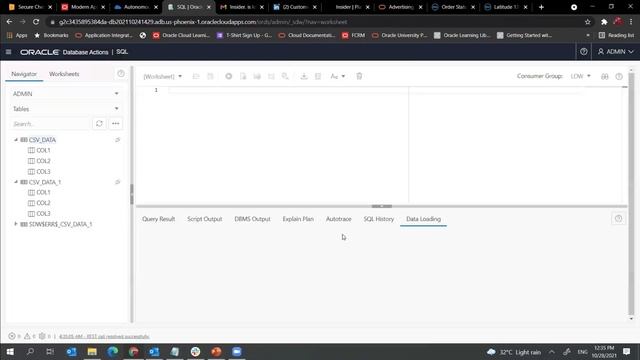Click the Autotrace toolbar icon
Screen dimensions: 640x360
point(271,76)
